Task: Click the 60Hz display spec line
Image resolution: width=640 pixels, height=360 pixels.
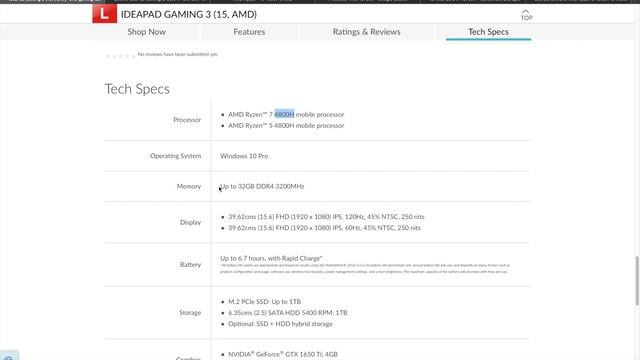Action: 324,228
